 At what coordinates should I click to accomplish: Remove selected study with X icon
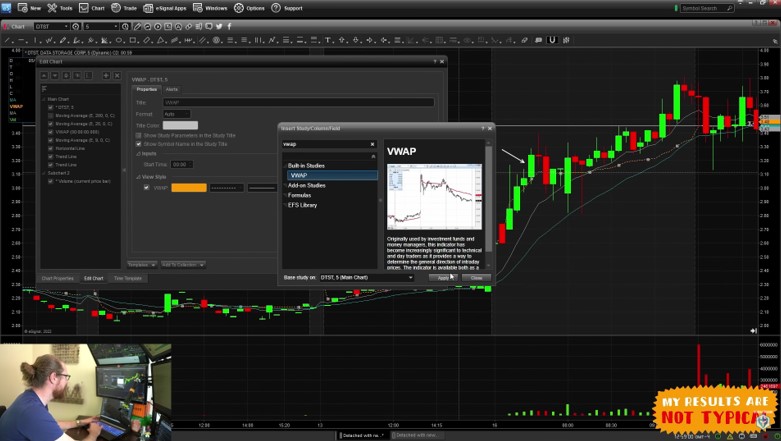point(117,75)
